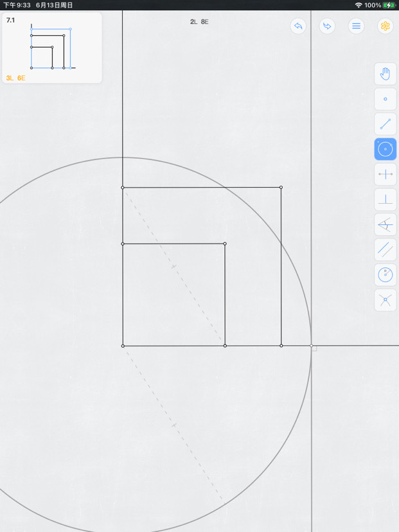
Task: Select the Perpendicular line tool
Action: [x=385, y=199]
